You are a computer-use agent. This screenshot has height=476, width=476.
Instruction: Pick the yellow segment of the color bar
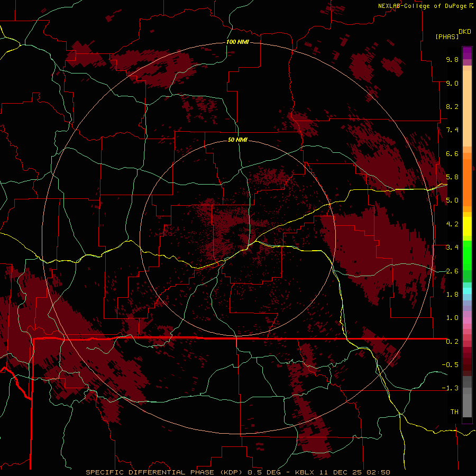pyautogui.click(x=467, y=226)
